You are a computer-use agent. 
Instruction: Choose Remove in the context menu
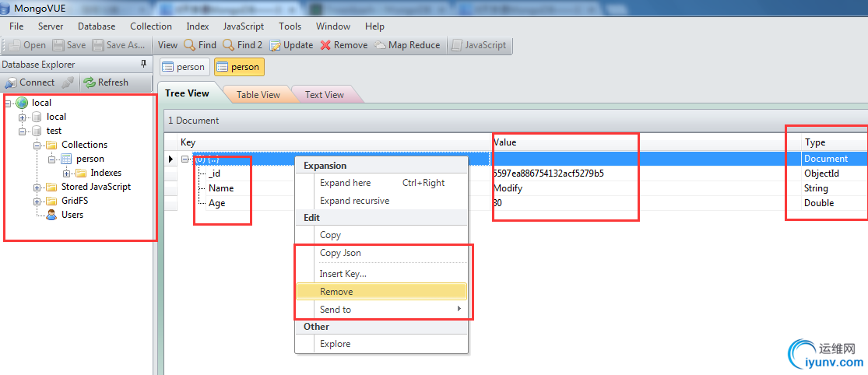coord(381,292)
